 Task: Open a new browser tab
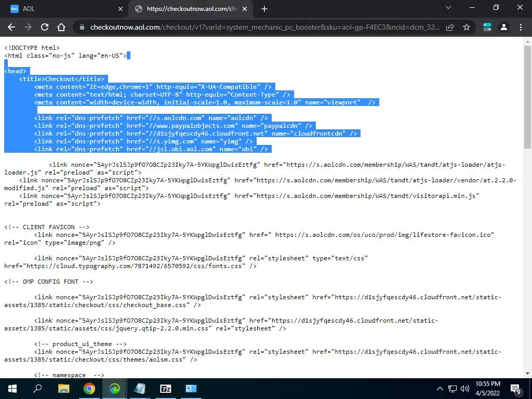pos(264,9)
